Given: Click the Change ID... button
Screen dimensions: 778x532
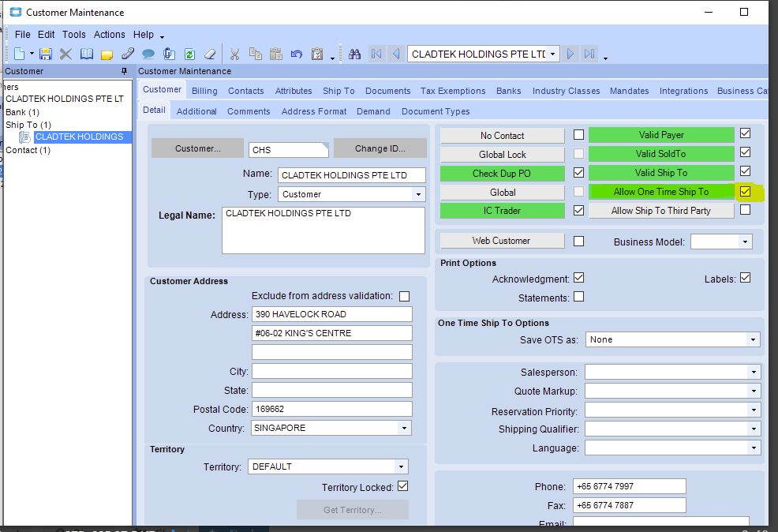Looking at the screenshot, I should click(380, 148).
